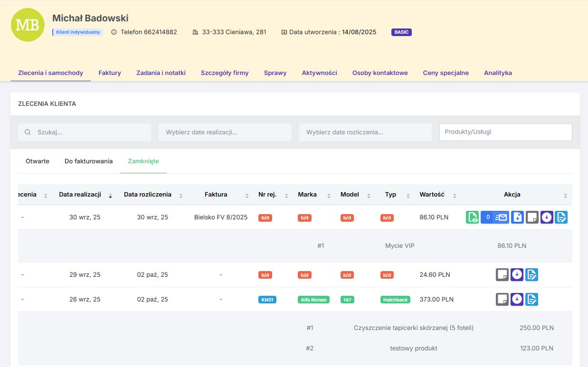
Task: Sort the table by Data realizacji column
Action: click(80, 195)
